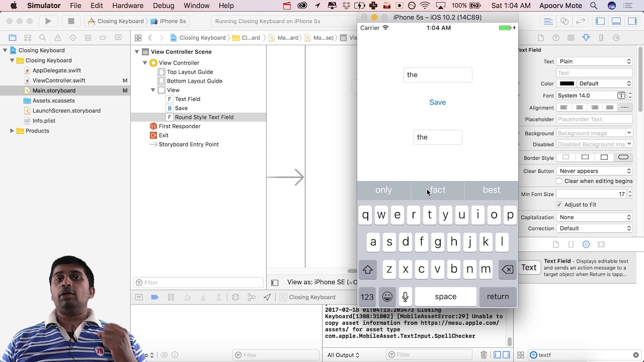Viewport: 644px width, 362px height.
Task: Open the issue navigator warning icon
Action: pos(58,38)
